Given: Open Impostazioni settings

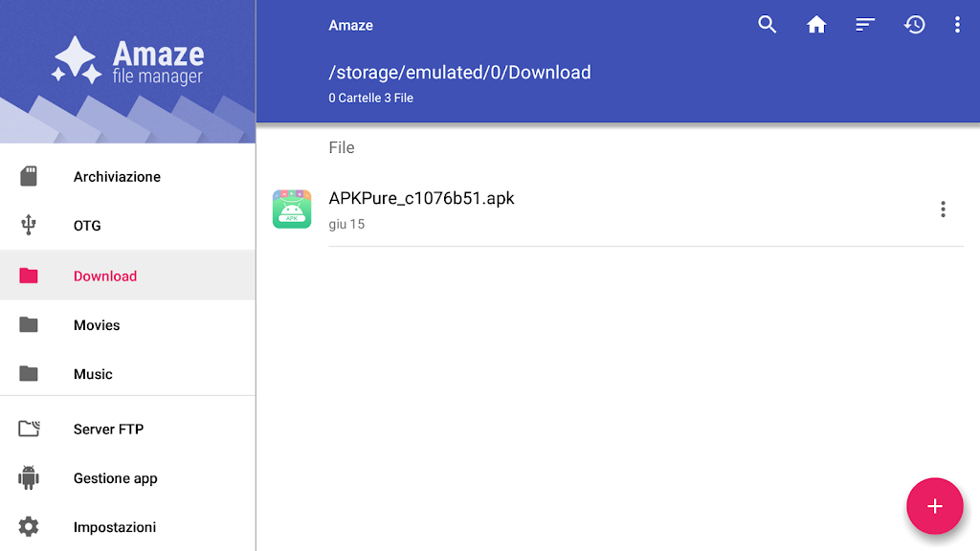Looking at the screenshot, I should pos(114,527).
